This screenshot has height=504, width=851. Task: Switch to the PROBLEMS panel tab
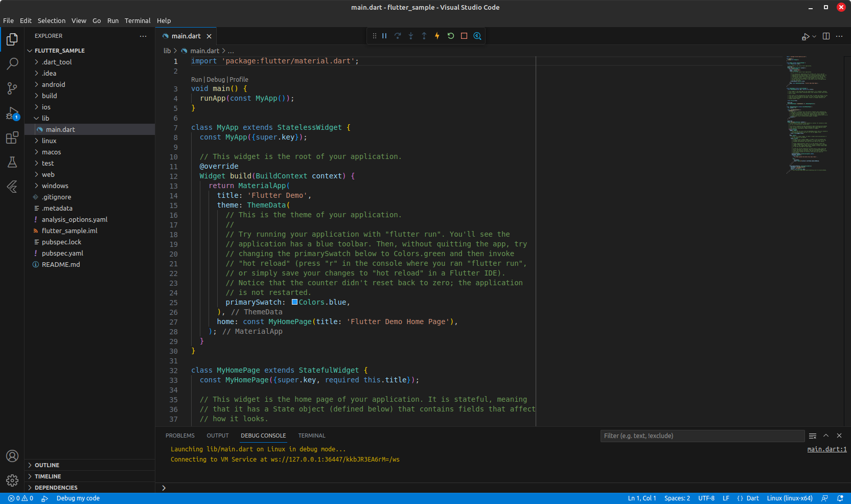180,436
